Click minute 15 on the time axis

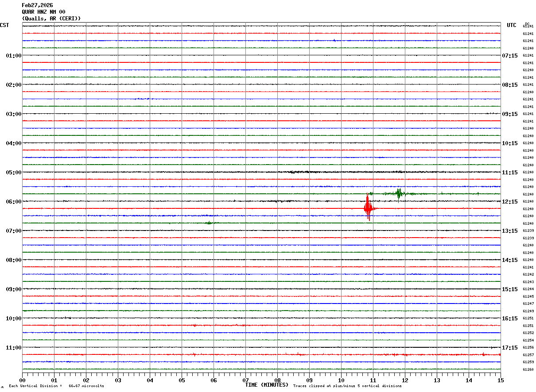click(x=500, y=380)
